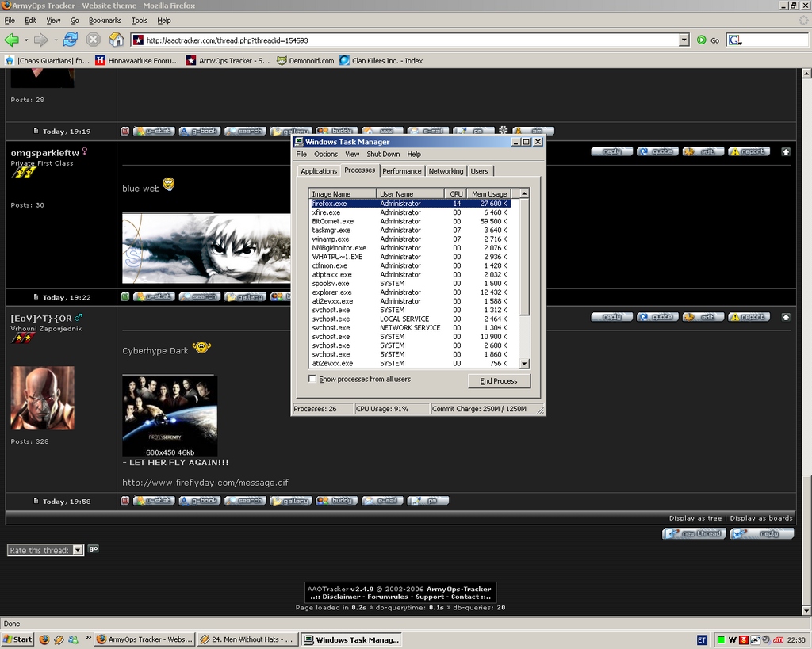The width and height of the screenshot is (812, 649).
Task: Open the Disclaimer footer link
Action: [341, 597]
